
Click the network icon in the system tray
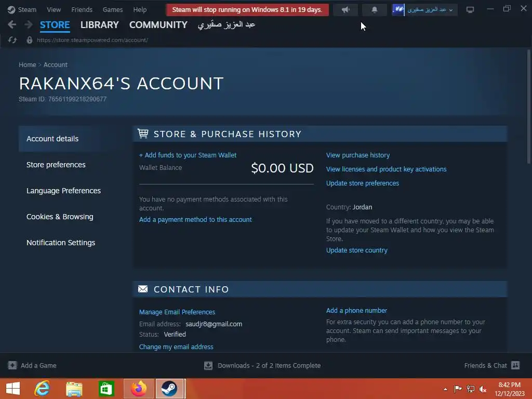click(x=470, y=389)
